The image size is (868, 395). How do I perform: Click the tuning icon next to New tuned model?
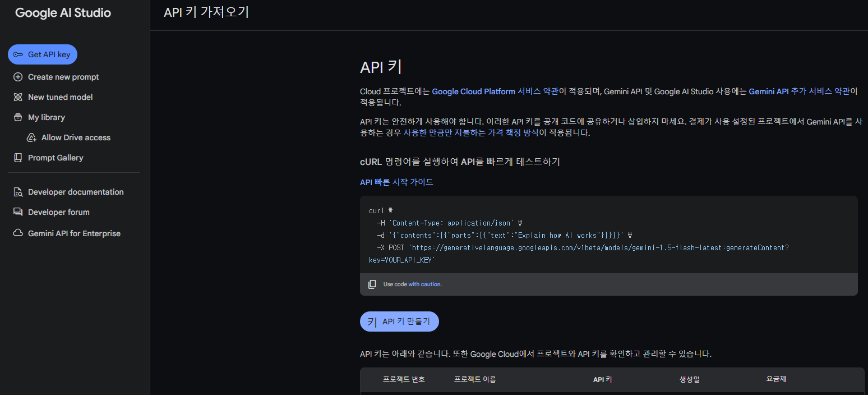coord(18,97)
